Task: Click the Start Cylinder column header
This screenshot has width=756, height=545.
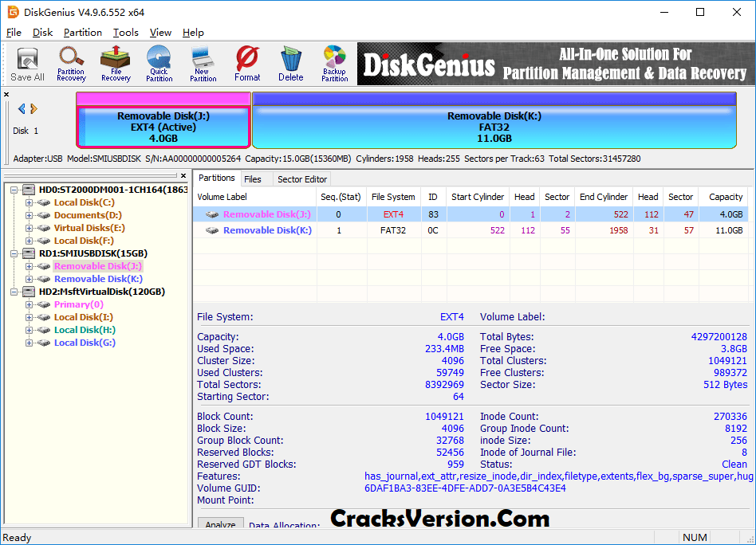Action: pyautogui.click(x=478, y=197)
